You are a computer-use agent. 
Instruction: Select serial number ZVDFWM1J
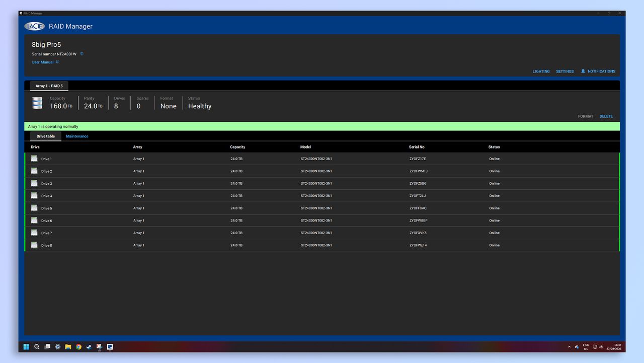click(x=419, y=171)
